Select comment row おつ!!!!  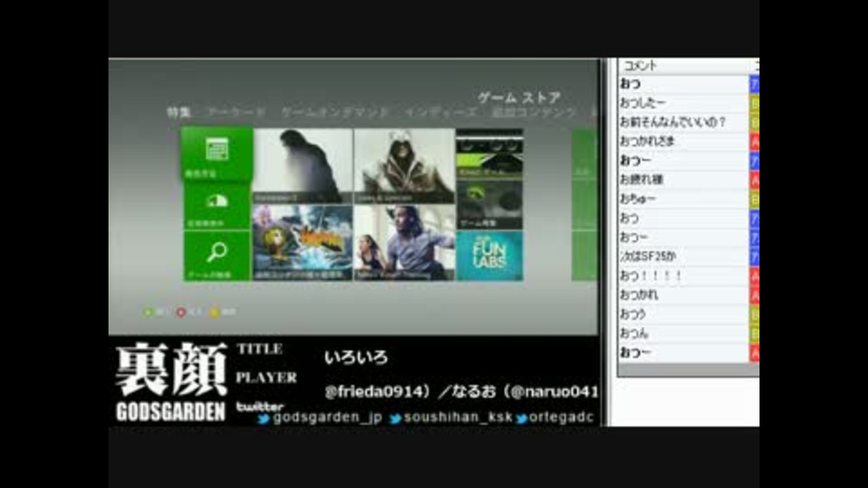[x=684, y=276]
